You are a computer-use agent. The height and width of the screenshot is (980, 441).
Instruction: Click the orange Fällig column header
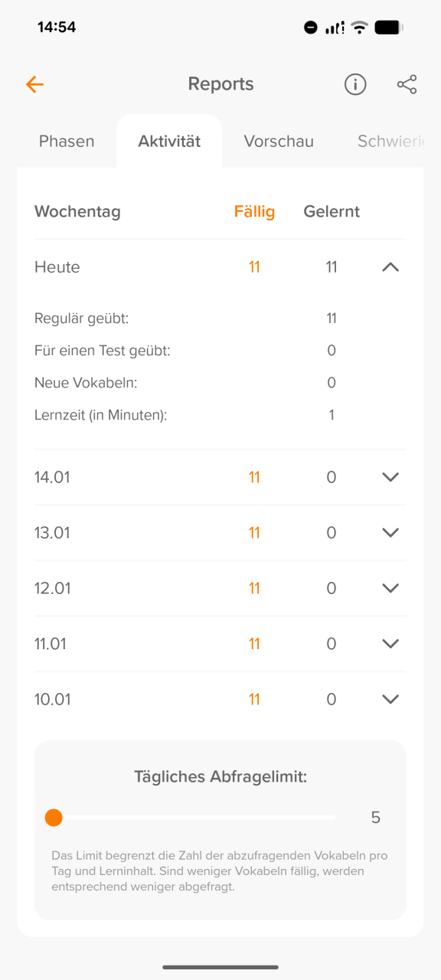coord(254,211)
